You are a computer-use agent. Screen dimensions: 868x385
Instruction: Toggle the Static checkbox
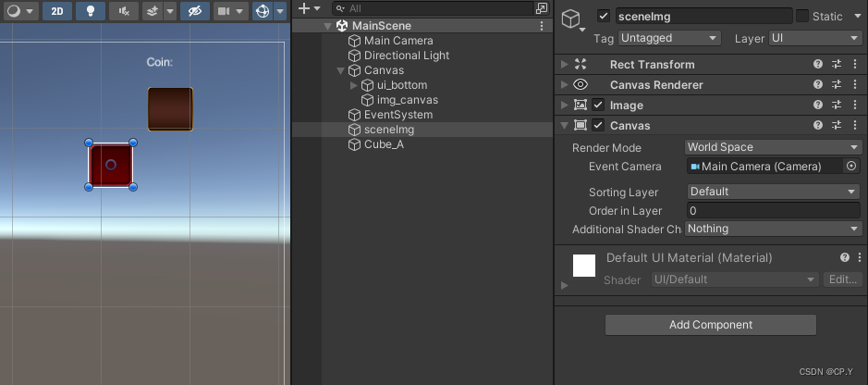(x=802, y=16)
